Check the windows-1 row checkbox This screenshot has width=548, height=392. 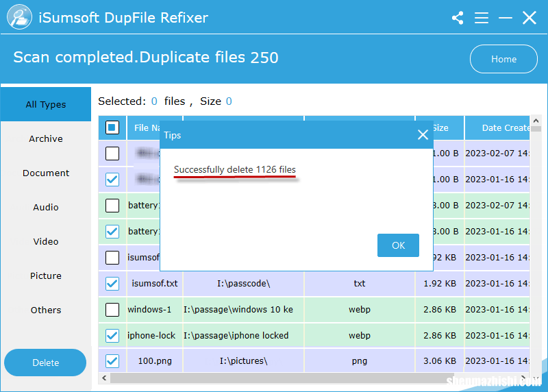click(112, 310)
